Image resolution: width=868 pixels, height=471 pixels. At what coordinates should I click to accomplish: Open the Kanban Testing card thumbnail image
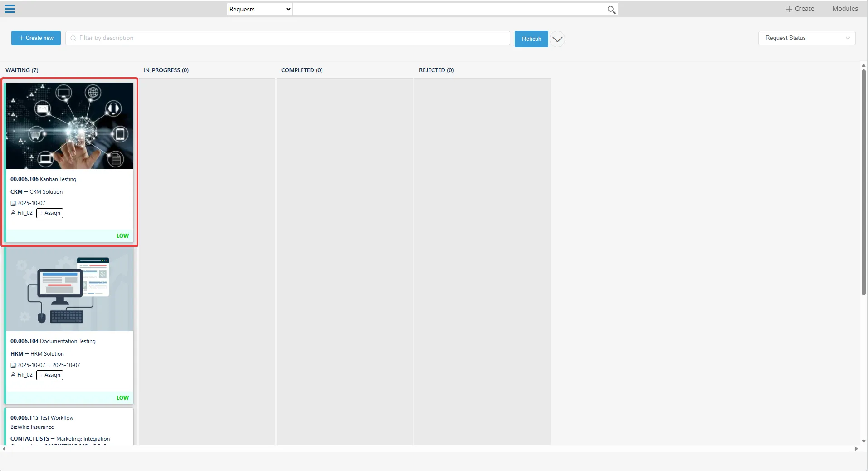69,126
